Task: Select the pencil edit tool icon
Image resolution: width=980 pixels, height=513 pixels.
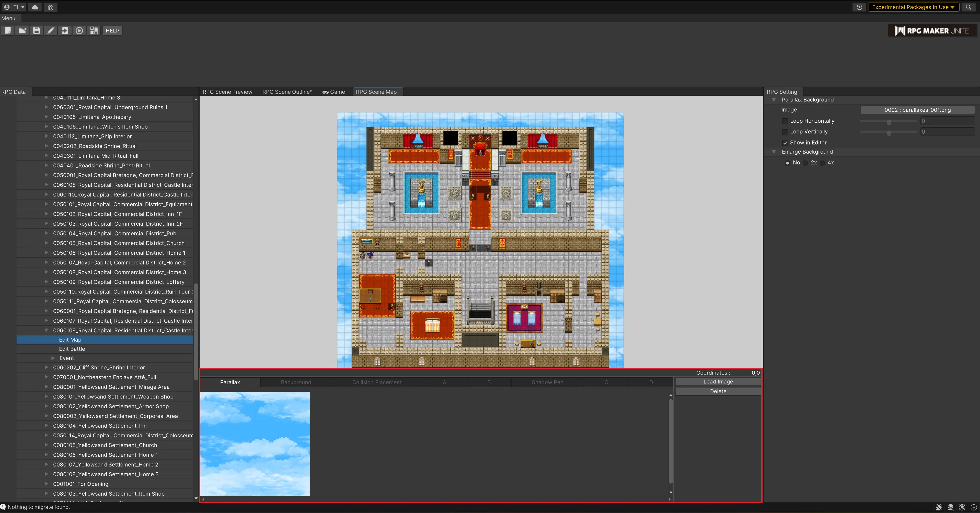Action: coord(51,30)
